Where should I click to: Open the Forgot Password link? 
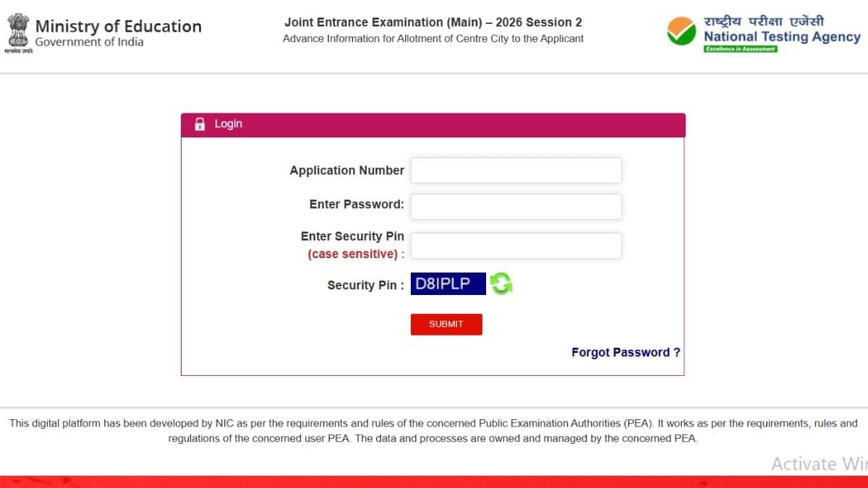coord(625,353)
